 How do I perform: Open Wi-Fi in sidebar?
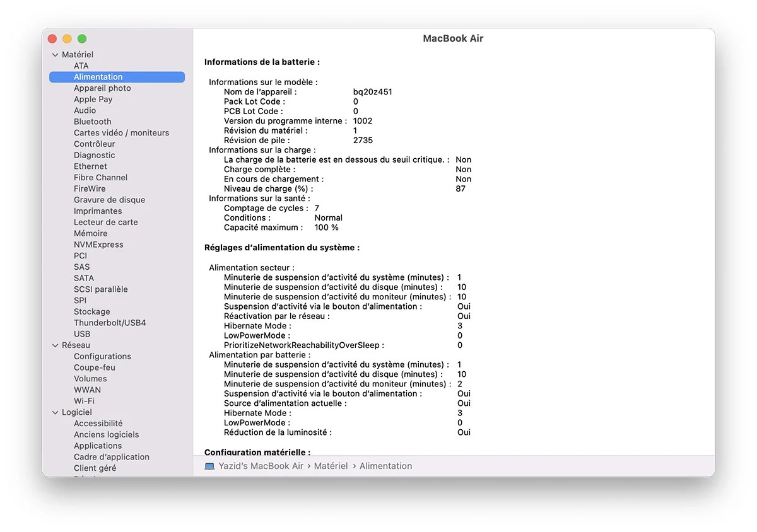point(84,402)
